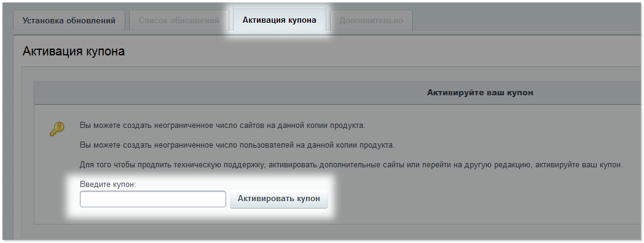
Task: Open the Список обновлений tab
Action: pos(179,20)
